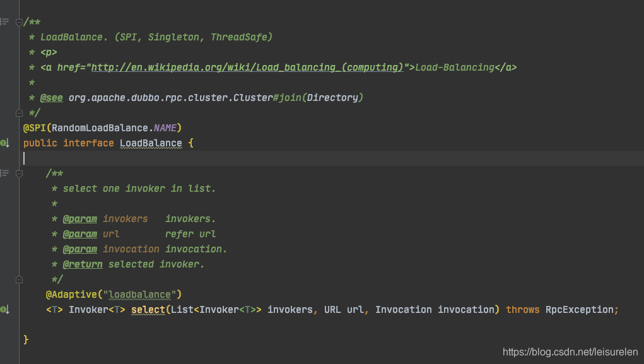Click the NAME constant
644x364 pixels.
click(165, 128)
